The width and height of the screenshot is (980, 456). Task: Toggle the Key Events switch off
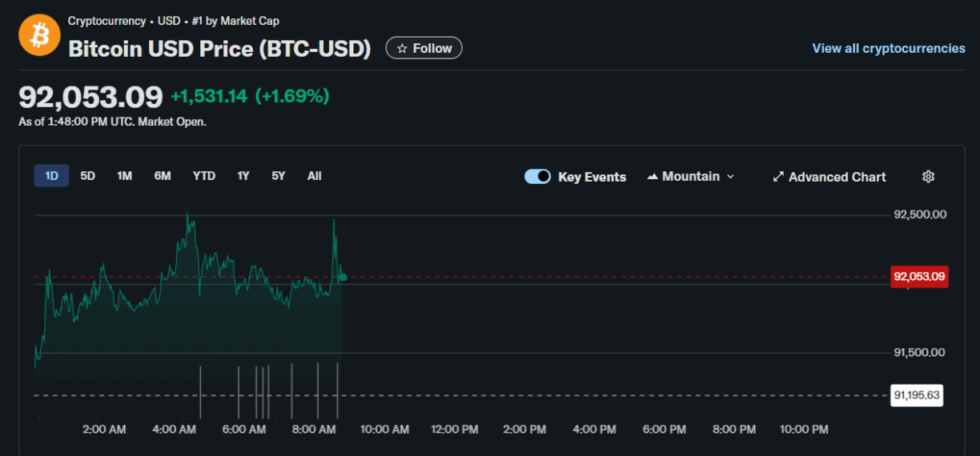pyautogui.click(x=537, y=177)
